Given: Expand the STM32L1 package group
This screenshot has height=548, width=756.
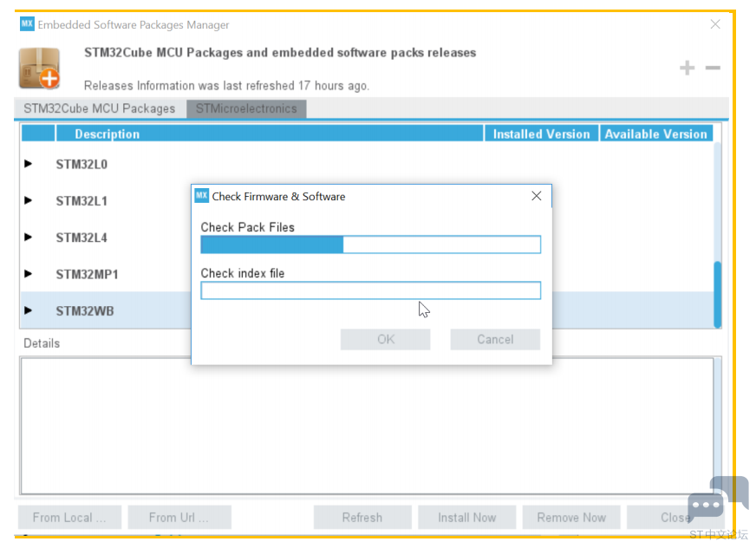Looking at the screenshot, I should coord(29,200).
